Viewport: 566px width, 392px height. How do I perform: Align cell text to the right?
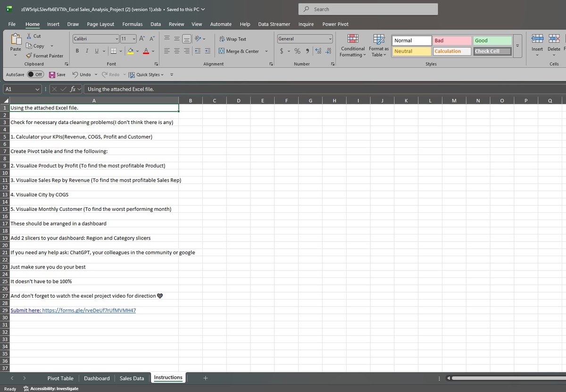pyautogui.click(x=187, y=51)
